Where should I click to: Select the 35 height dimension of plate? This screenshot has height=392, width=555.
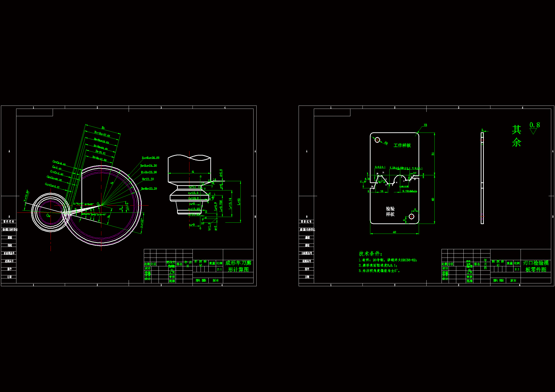click(433, 154)
